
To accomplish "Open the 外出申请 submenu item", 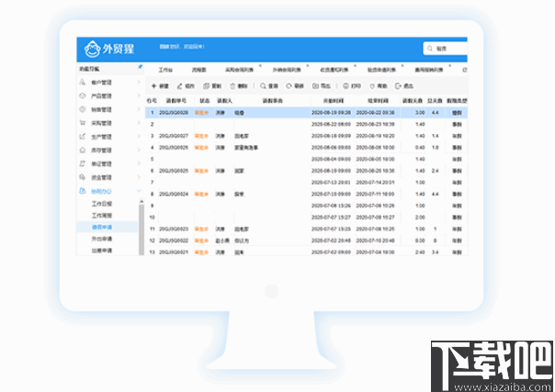I will [102, 239].
